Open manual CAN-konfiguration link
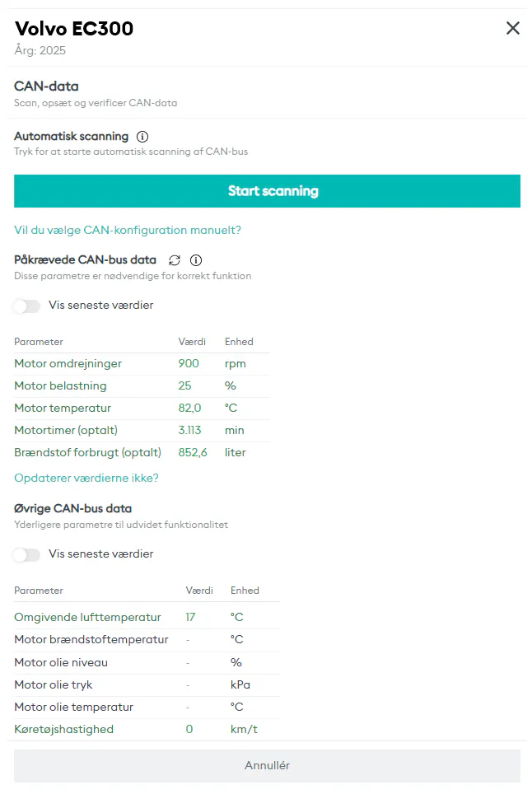532x794 pixels. pos(128,230)
